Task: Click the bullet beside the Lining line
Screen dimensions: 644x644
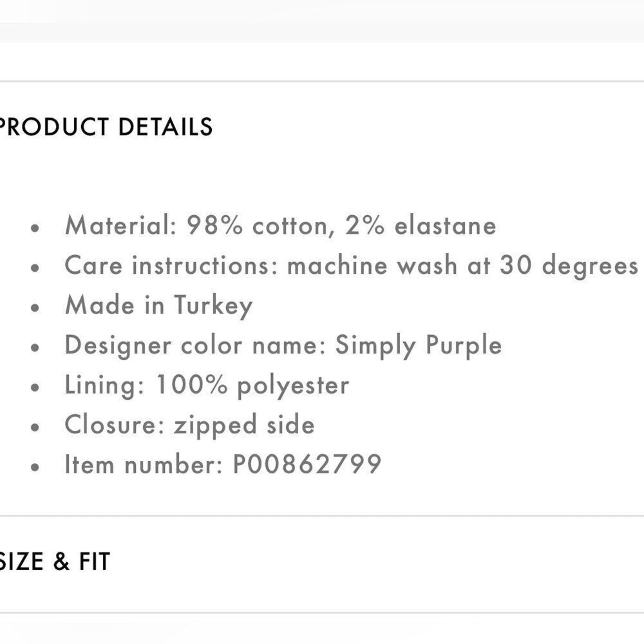Action: (35, 388)
